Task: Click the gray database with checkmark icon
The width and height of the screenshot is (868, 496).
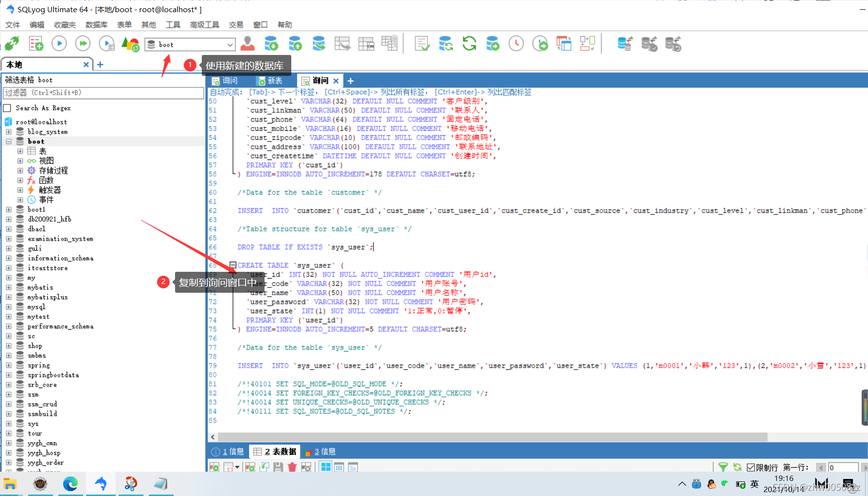Action: click(x=649, y=44)
